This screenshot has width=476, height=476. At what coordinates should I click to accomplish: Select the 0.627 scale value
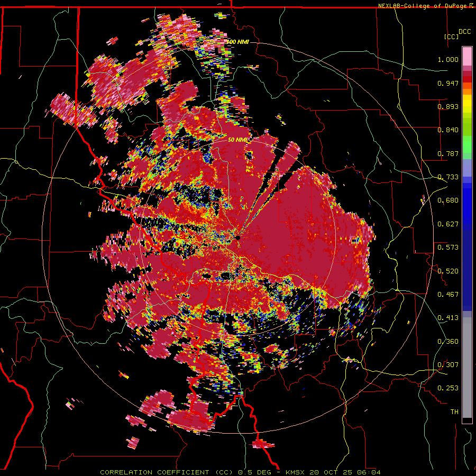coord(448,224)
